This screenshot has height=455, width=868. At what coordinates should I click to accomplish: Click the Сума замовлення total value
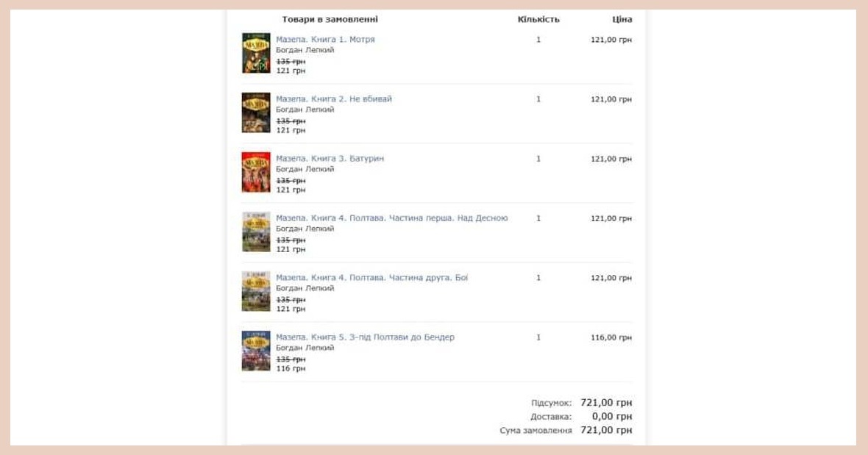(606, 430)
